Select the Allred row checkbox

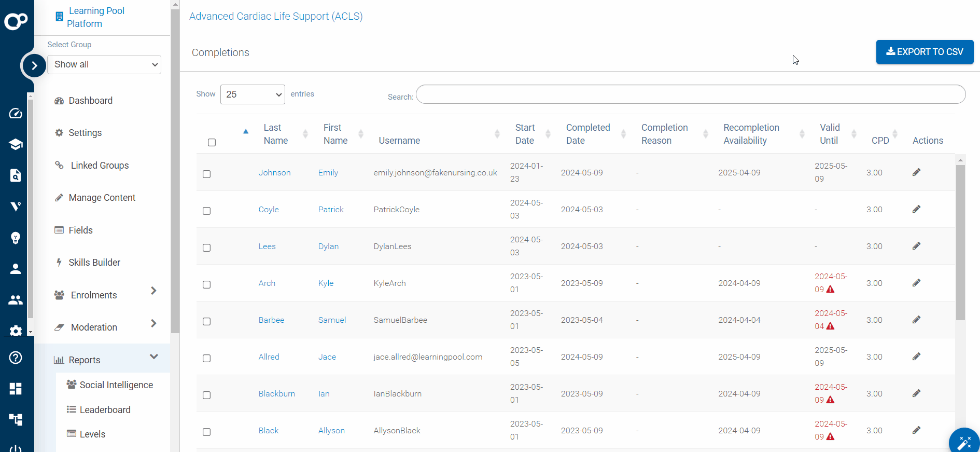[206, 358]
